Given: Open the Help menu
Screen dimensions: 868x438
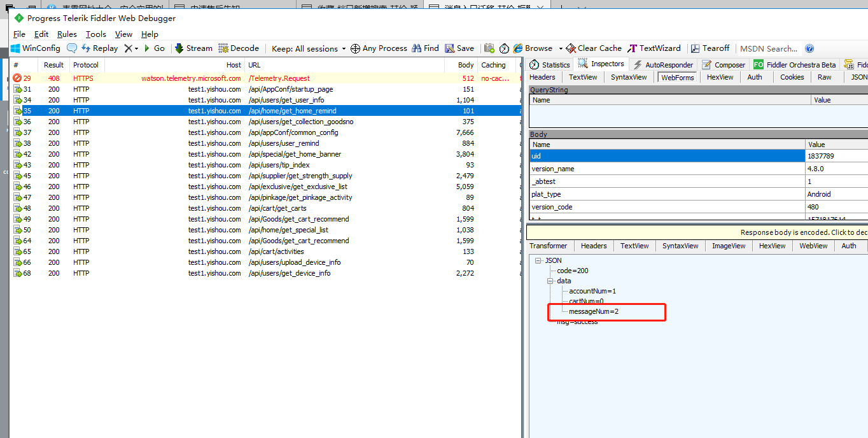Looking at the screenshot, I should click(150, 34).
